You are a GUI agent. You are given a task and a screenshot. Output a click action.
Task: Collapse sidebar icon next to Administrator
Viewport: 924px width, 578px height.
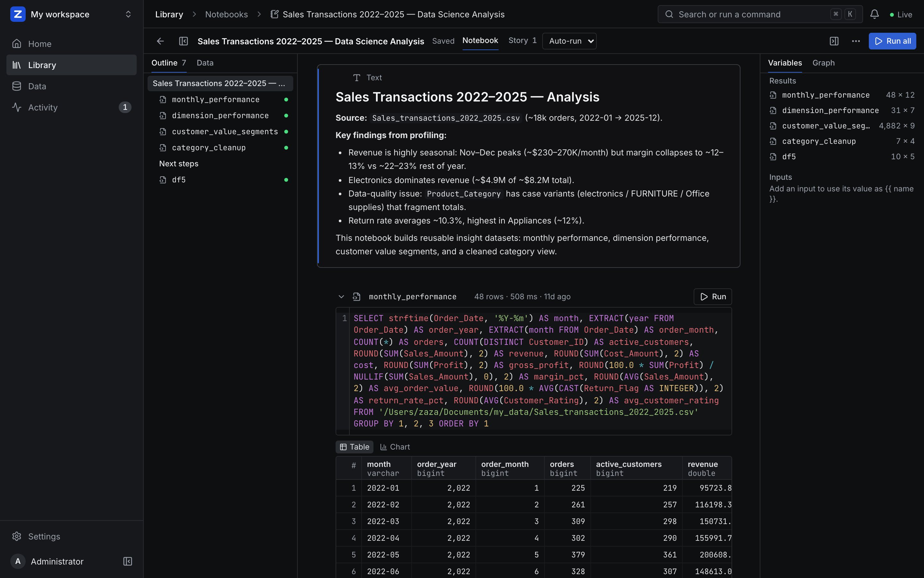pos(127,561)
